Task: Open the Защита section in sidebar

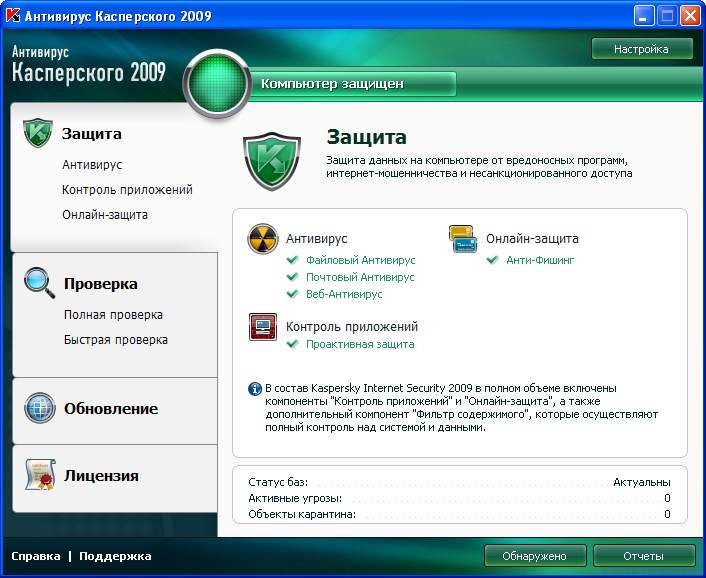Action: point(91,134)
